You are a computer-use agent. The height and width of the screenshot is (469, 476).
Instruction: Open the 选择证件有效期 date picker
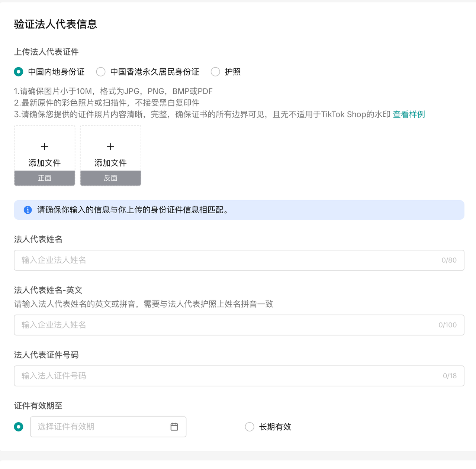pos(100,427)
